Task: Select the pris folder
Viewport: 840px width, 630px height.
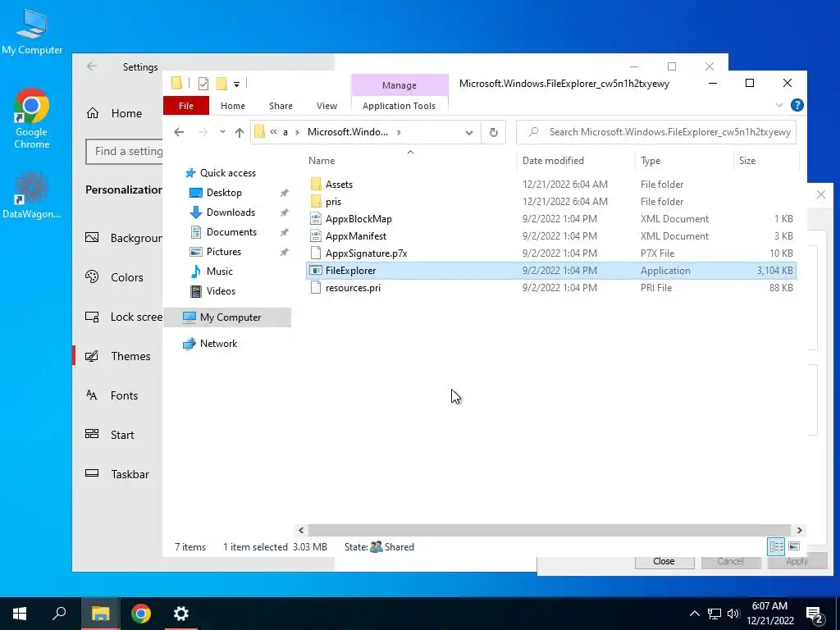Action: (x=333, y=202)
